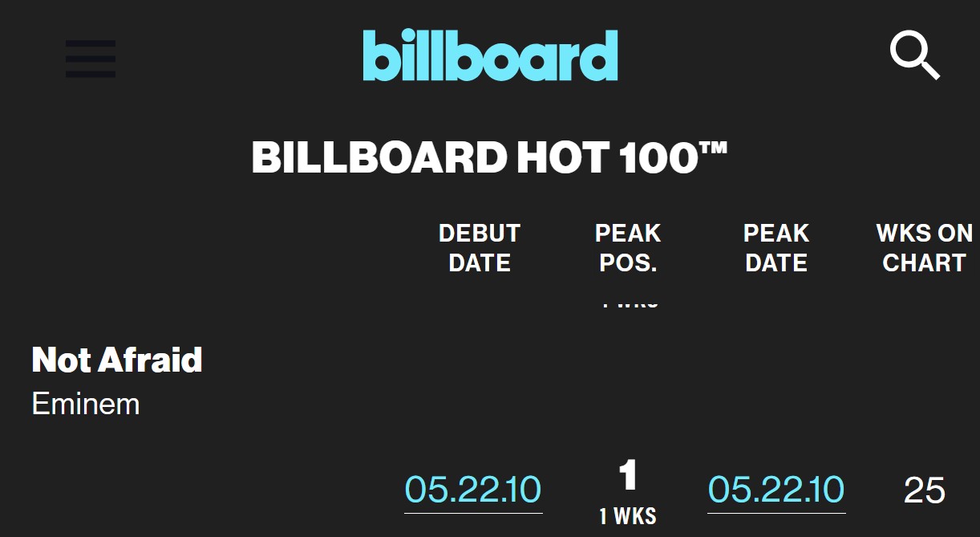Open the song title Not Afraid
Viewport: 980px width, 537px height.
pyautogui.click(x=117, y=360)
